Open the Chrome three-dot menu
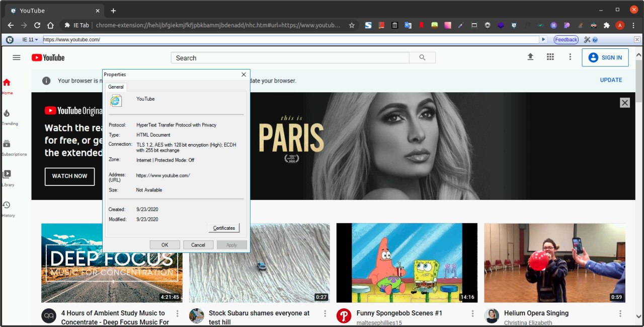This screenshot has height=327, width=644. click(633, 25)
